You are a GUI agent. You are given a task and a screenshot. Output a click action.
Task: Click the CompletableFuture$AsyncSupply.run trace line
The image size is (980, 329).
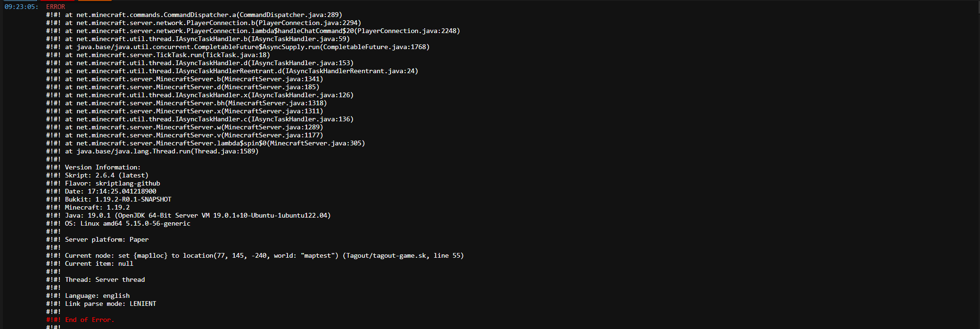pyautogui.click(x=238, y=47)
